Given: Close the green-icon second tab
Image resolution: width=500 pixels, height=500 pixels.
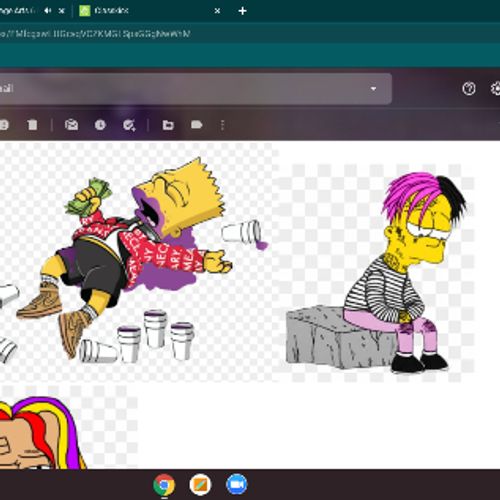Looking at the screenshot, I should point(217,11).
